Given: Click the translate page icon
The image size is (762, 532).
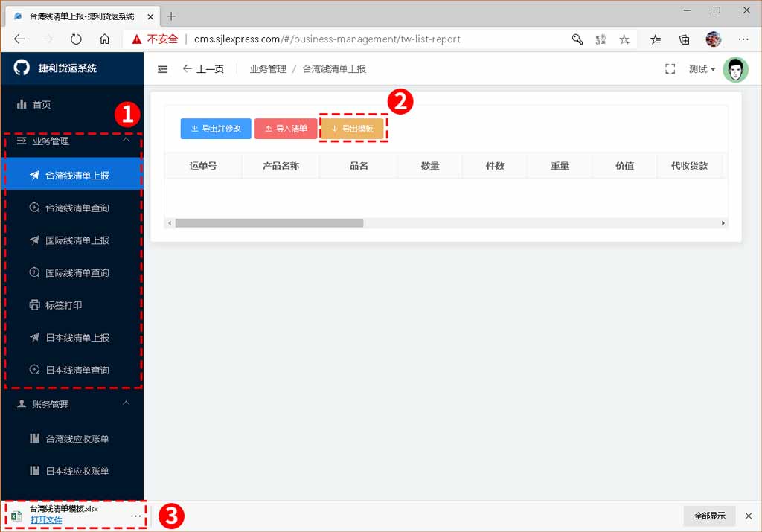Looking at the screenshot, I should point(601,39).
